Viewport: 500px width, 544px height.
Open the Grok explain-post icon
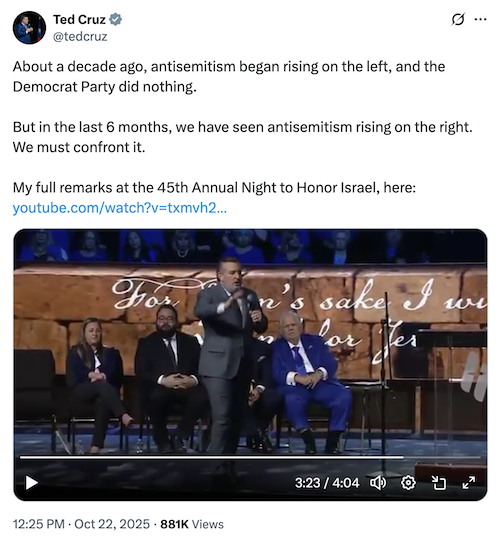458,19
